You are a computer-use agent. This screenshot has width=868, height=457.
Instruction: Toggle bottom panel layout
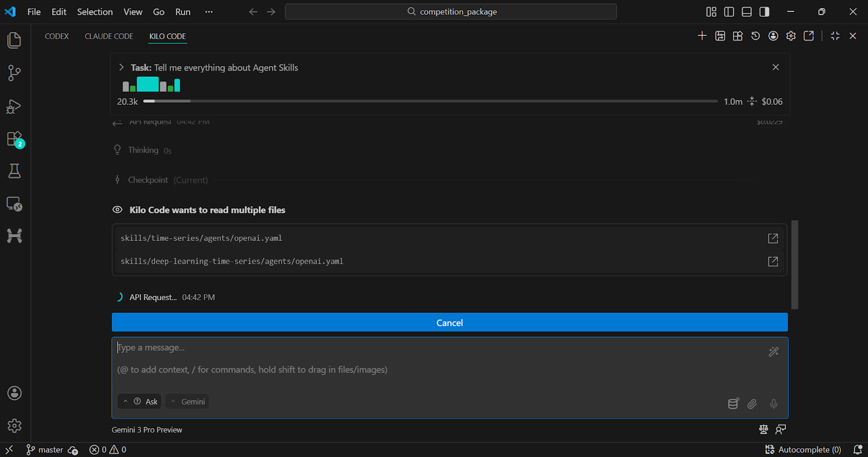click(x=747, y=12)
